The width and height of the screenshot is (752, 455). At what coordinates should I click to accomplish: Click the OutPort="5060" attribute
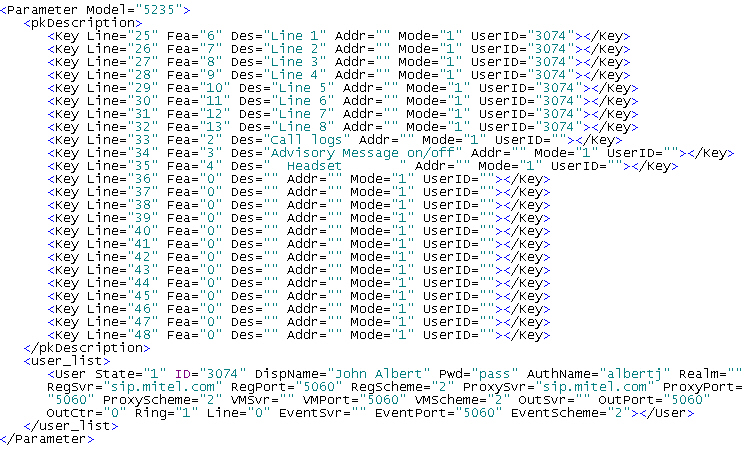(x=654, y=399)
